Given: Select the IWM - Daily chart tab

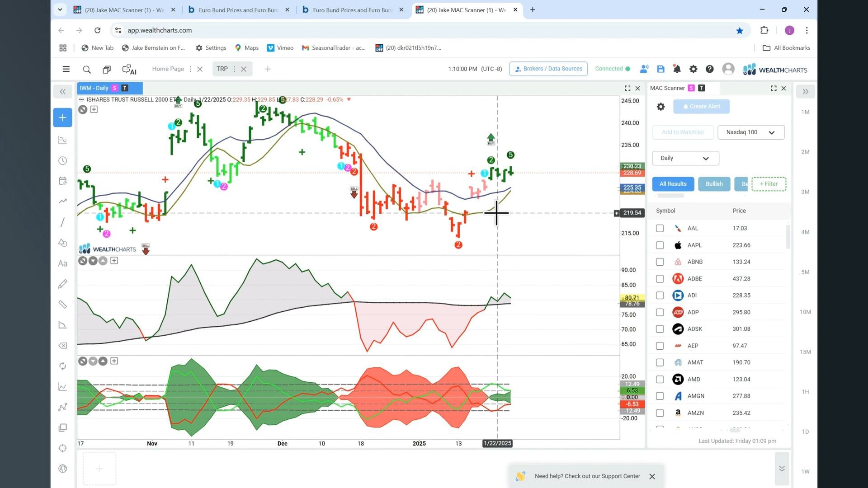Looking at the screenshot, I should coord(110,88).
